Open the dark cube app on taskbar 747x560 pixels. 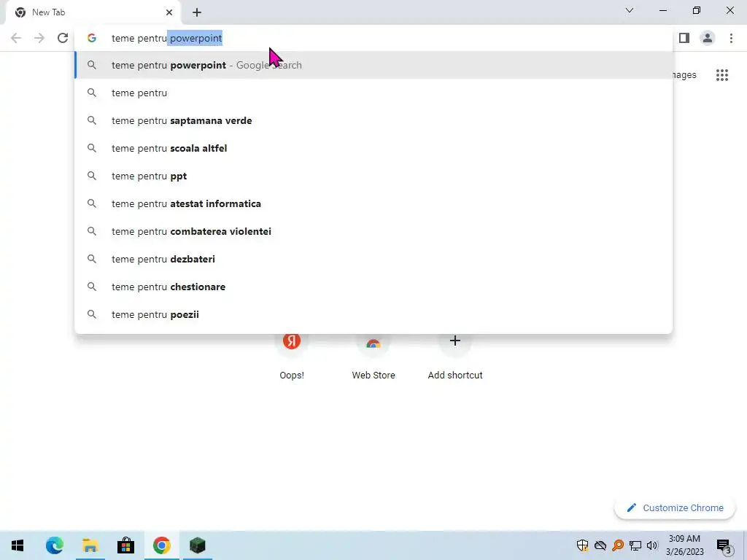(197, 545)
